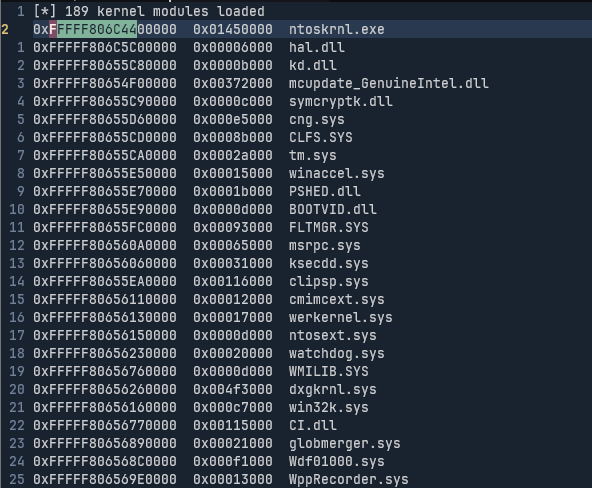Click size 0x00093000 for FLTMGR.SYS

pyautogui.click(x=233, y=227)
